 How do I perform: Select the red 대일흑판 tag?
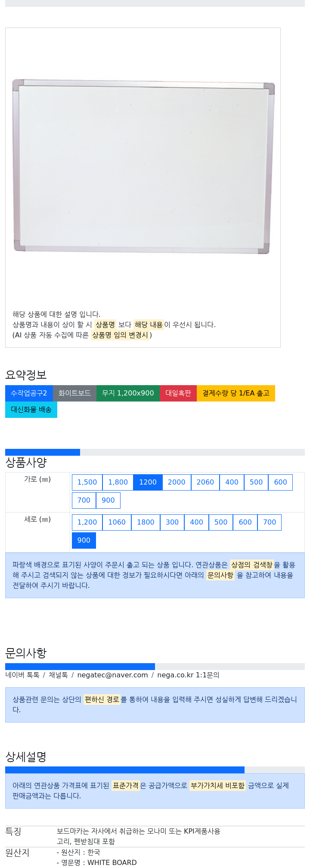coord(178,393)
